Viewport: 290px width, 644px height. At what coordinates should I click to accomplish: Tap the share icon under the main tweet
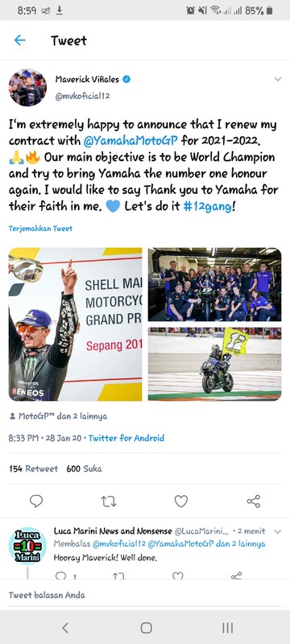coord(254,501)
